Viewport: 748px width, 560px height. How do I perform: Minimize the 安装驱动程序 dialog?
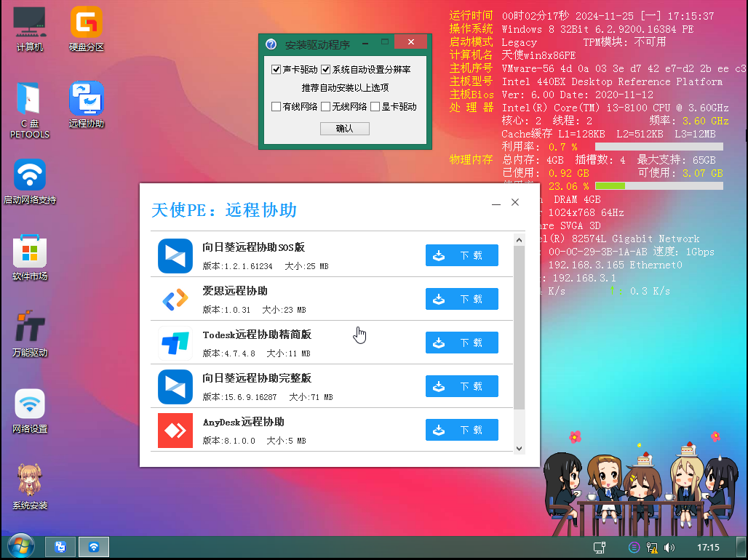click(365, 44)
